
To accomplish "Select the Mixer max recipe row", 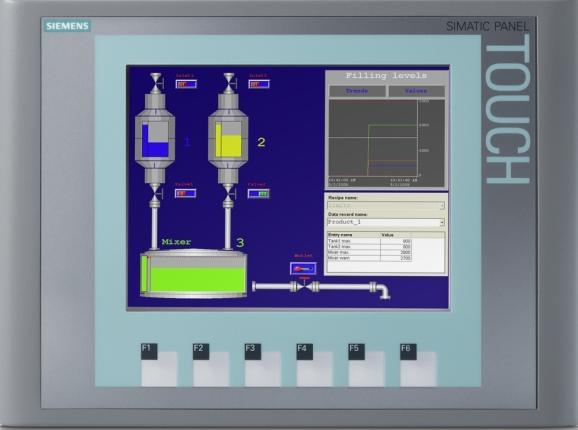I will coord(369,252).
